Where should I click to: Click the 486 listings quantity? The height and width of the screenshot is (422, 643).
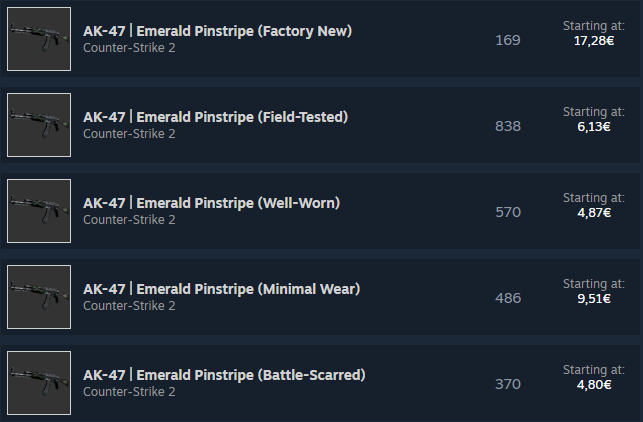click(x=508, y=298)
